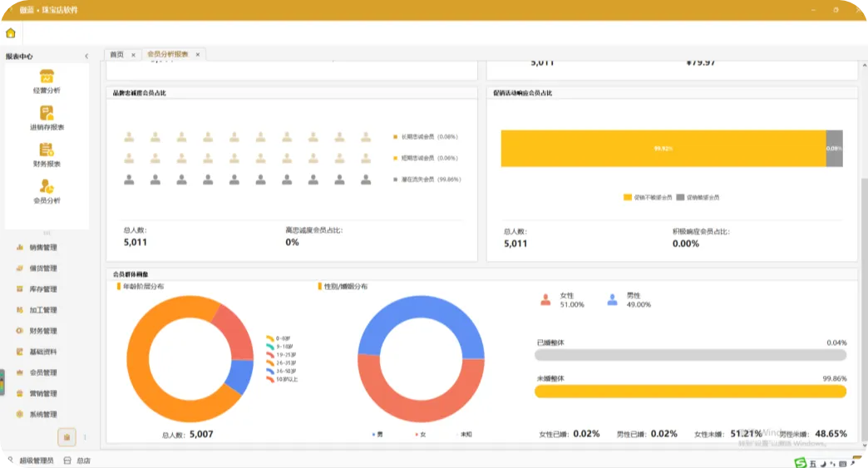Close the 会员分析报表 tab

(198, 54)
